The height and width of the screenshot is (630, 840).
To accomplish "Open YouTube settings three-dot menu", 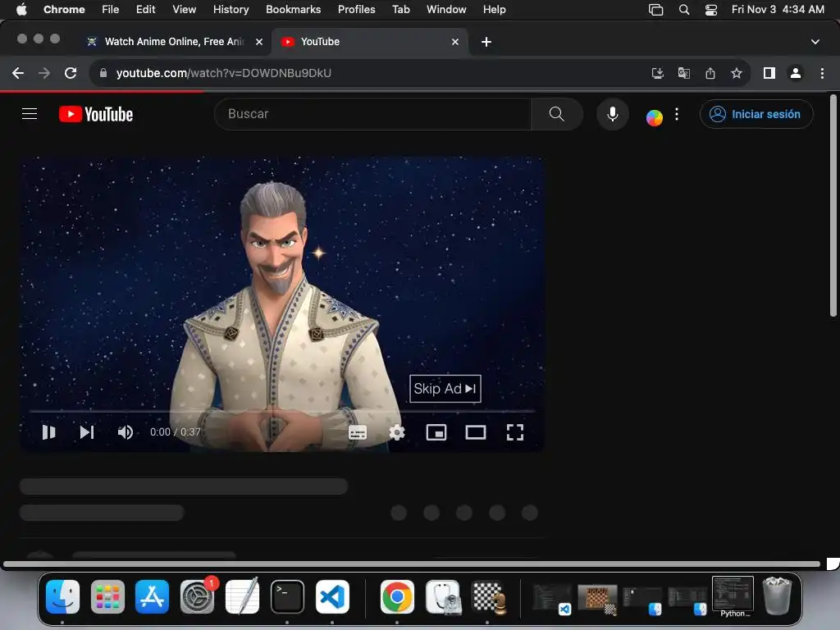I will tap(677, 114).
